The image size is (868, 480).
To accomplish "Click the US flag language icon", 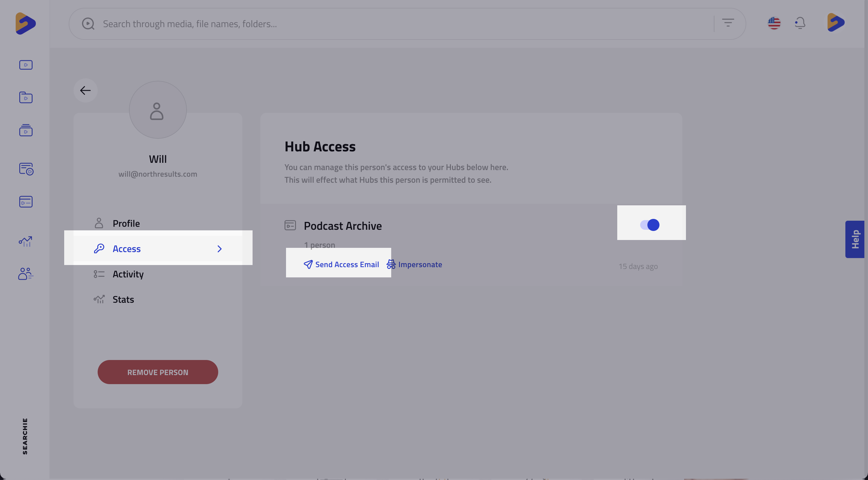I will coord(774,23).
